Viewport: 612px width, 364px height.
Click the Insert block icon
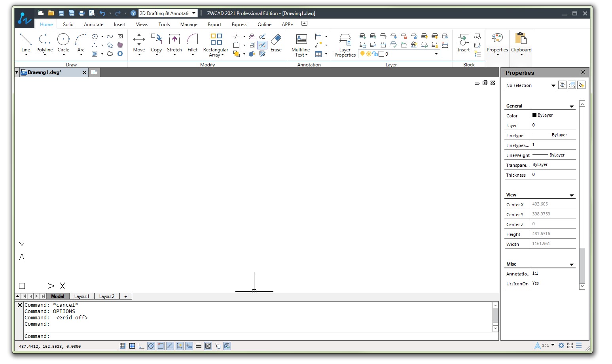point(463,43)
